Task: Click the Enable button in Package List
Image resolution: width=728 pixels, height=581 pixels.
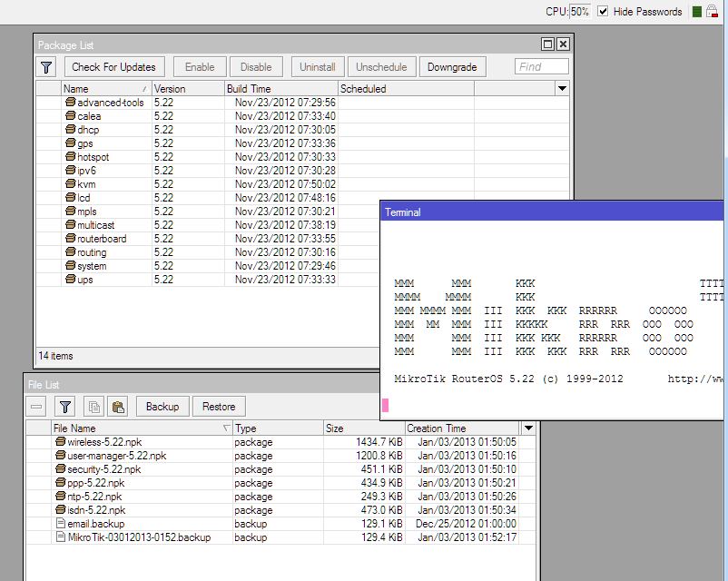Action: coord(200,67)
